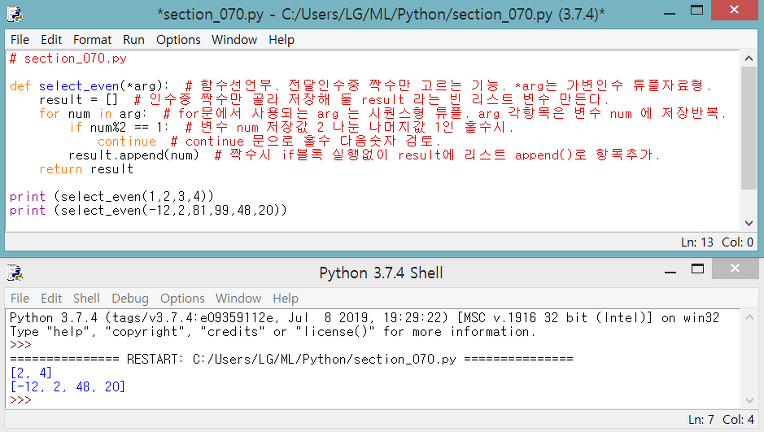The image size is (764, 432).
Task: Minimize the Python 3.7.4 Shell window
Action: [x=670, y=271]
